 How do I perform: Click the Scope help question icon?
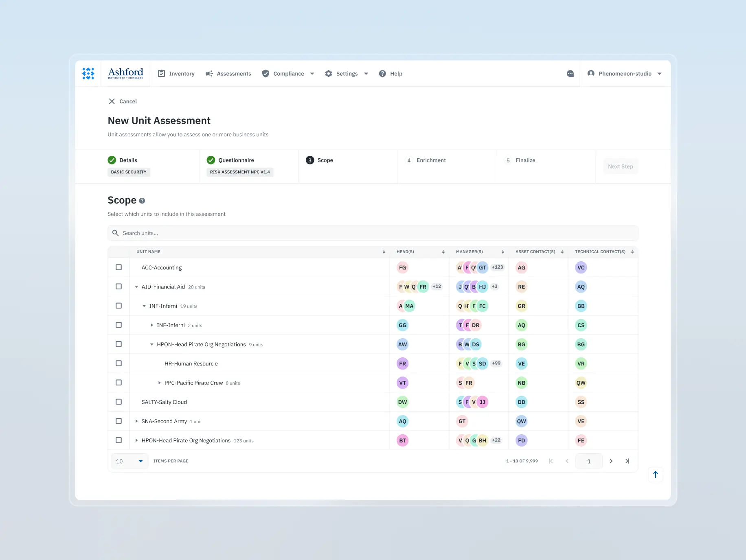point(142,200)
